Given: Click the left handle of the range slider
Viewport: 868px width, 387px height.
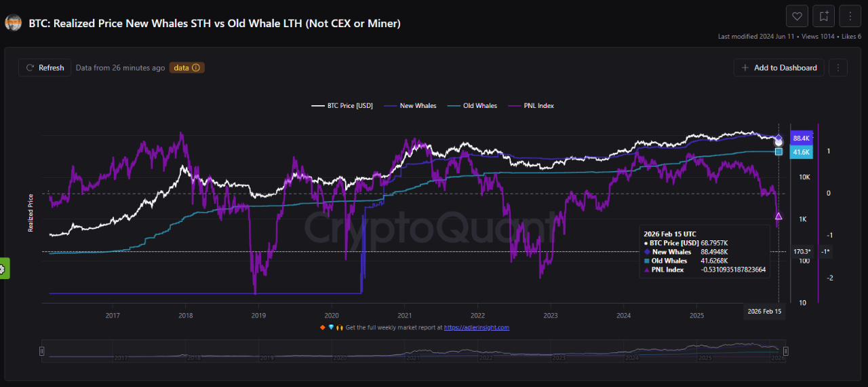Looking at the screenshot, I should pyautogui.click(x=42, y=351).
